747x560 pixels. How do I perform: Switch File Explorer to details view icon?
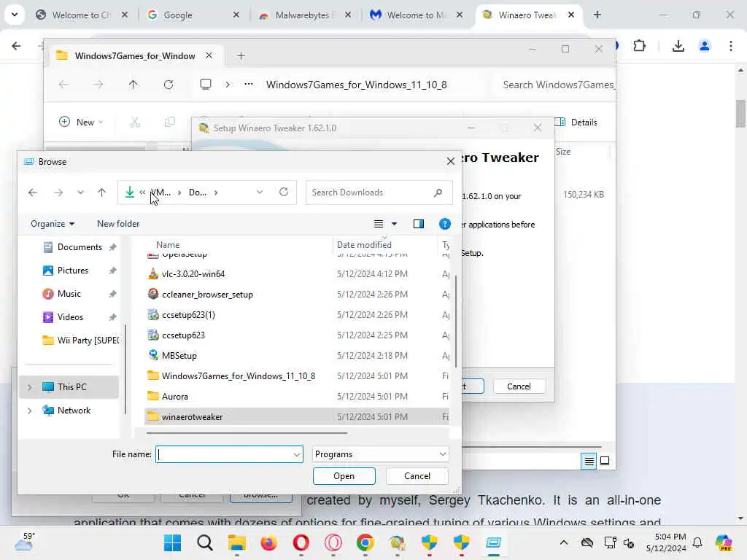coord(589,461)
